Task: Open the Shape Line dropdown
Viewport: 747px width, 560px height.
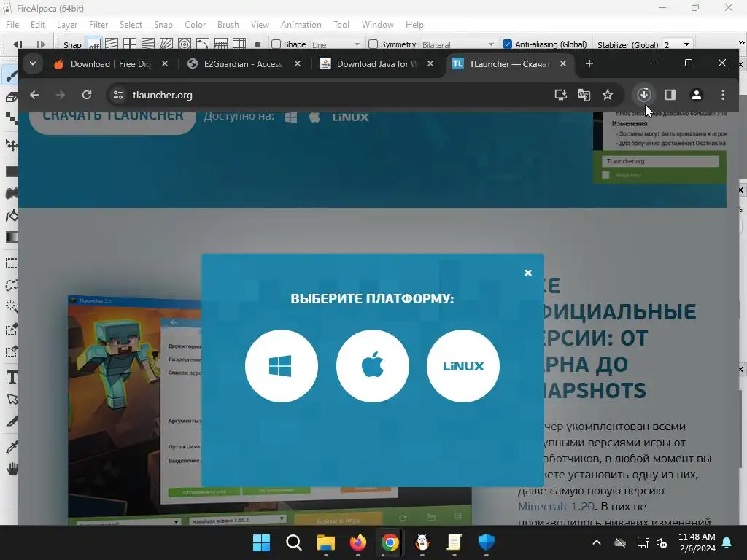Action: tap(336, 44)
